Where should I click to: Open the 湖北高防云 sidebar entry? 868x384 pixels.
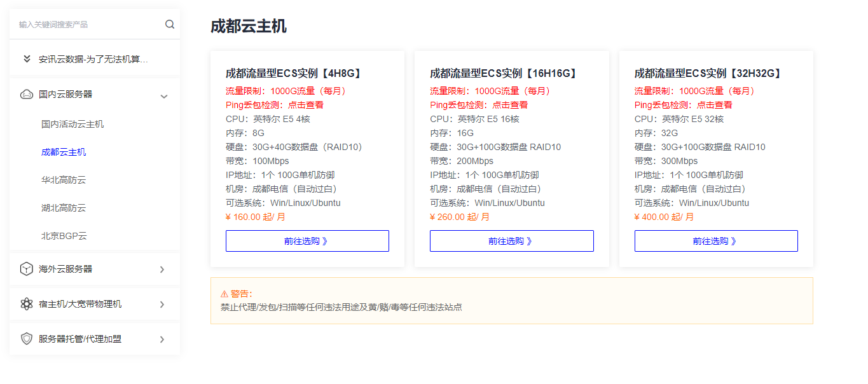coord(64,208)
